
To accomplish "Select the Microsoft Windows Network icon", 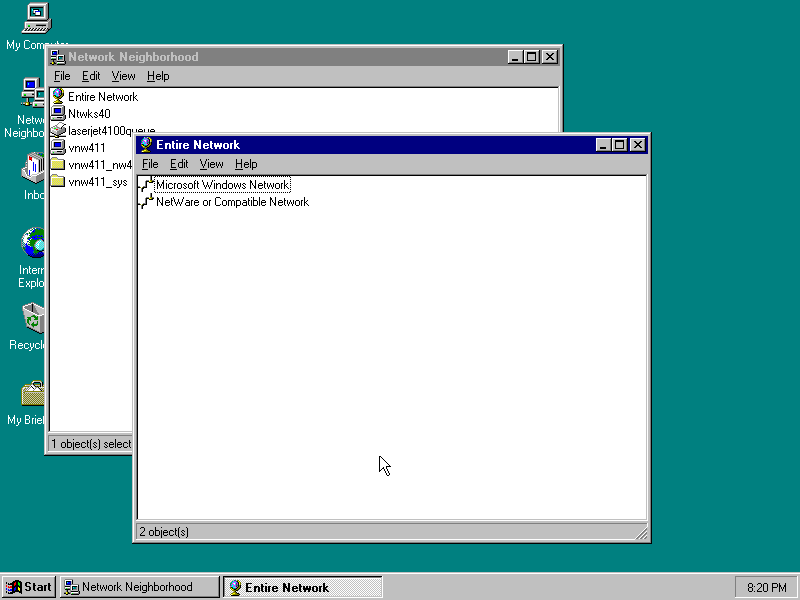I will [x=146, y=185].
